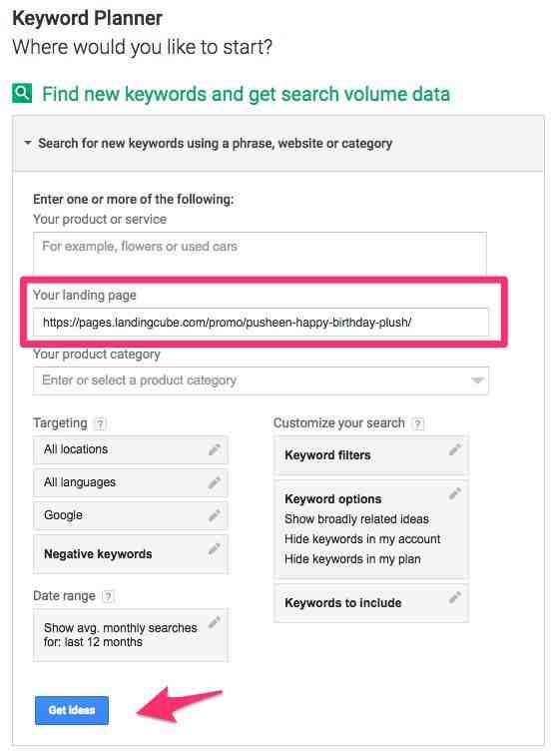The image size is (552, 756).
Task: Click pencil icon for Keywords to include
Action: [455, 597]
